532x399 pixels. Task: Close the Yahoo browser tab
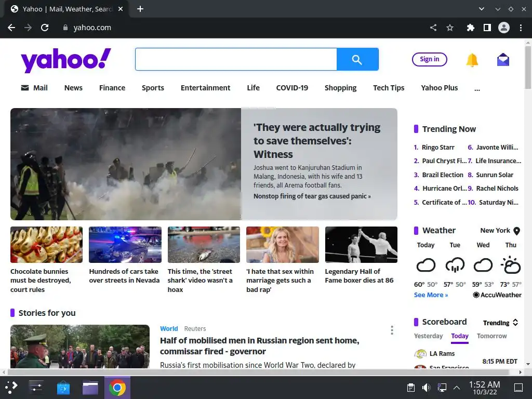[121, 9]
